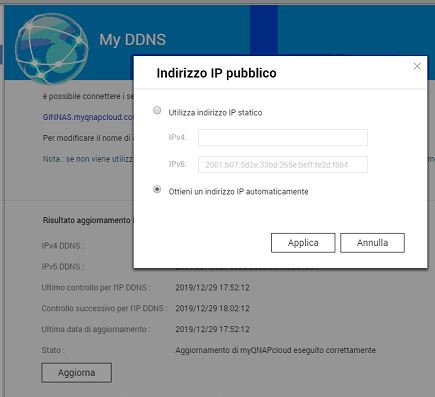Cancel dialog with Annulla button
This screenshot has height=397, width=435.
(372, 243)
